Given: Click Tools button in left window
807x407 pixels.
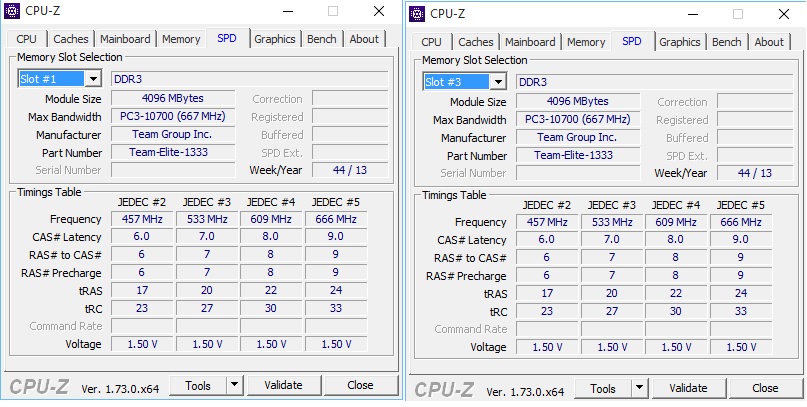Looking at the screenshot, I should (x=198, y=385).
